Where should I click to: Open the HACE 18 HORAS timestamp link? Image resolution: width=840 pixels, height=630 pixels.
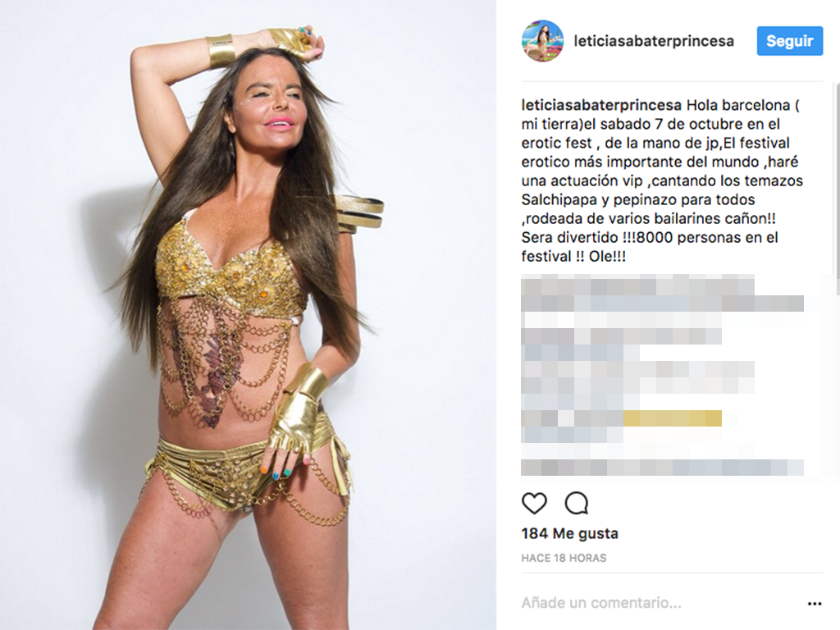(564, 558)
